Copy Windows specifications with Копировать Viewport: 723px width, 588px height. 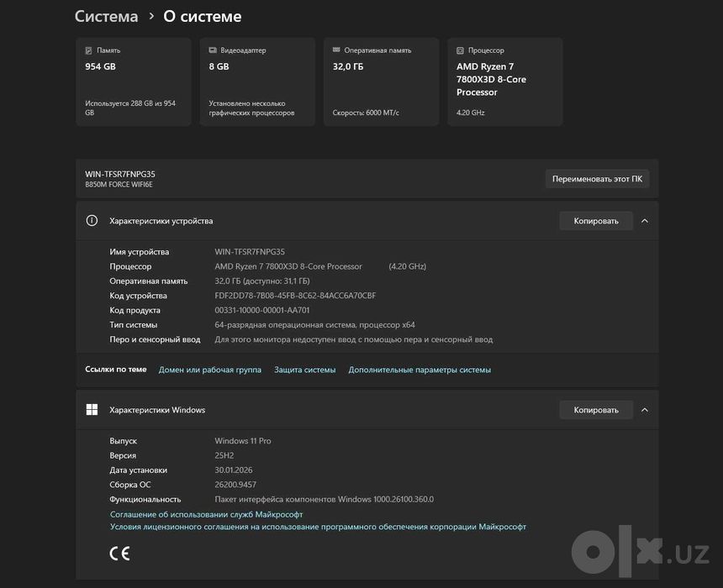(596, 410)
